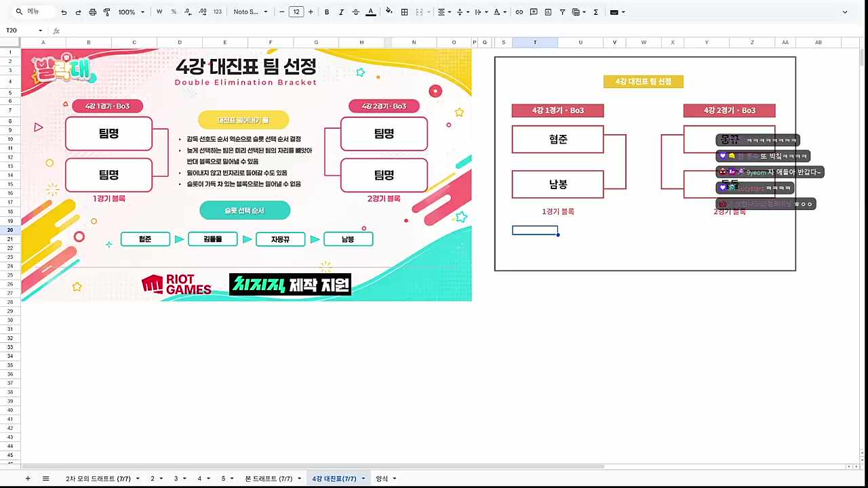Click the increase decimal places icon

click(x=203, y=12)
